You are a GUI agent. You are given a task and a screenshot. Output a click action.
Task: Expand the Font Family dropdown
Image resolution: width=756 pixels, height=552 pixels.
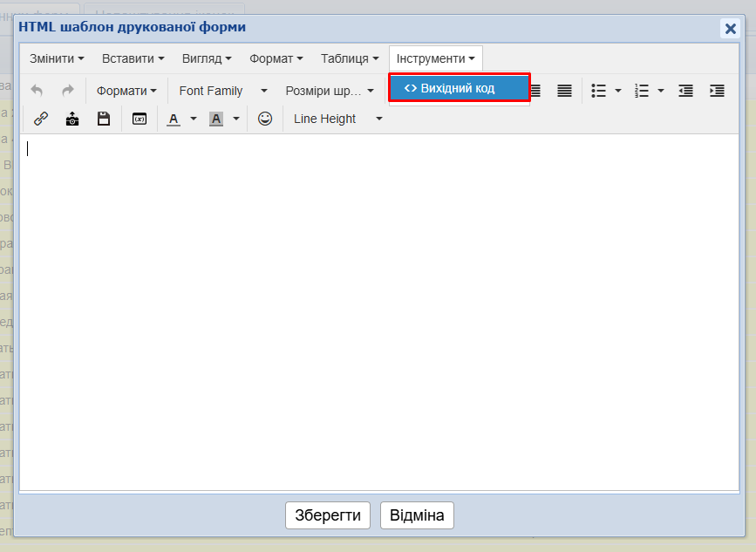[x=223, y=91]
